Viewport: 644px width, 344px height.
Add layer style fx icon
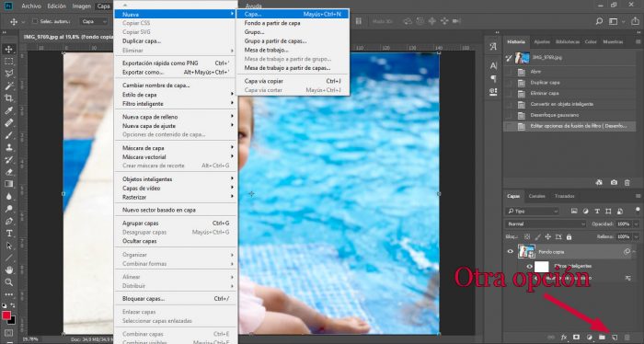click(x=564, y=337)
